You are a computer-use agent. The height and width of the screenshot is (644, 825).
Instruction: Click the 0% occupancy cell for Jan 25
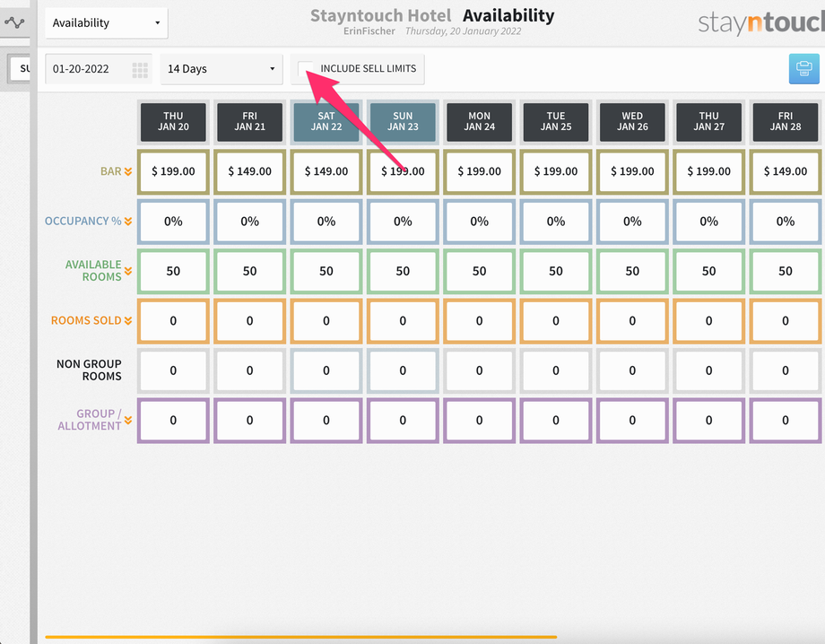556,222
